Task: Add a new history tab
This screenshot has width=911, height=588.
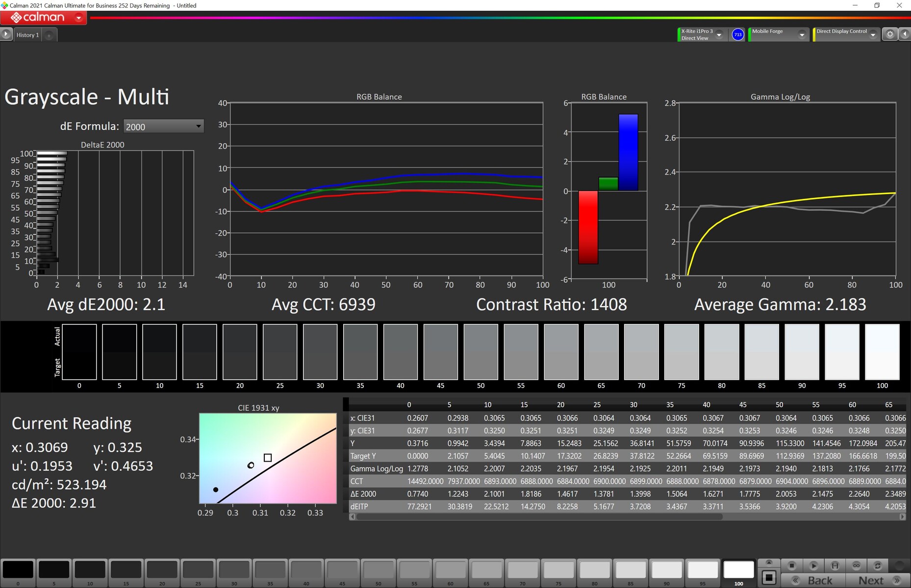Action: 49,35
